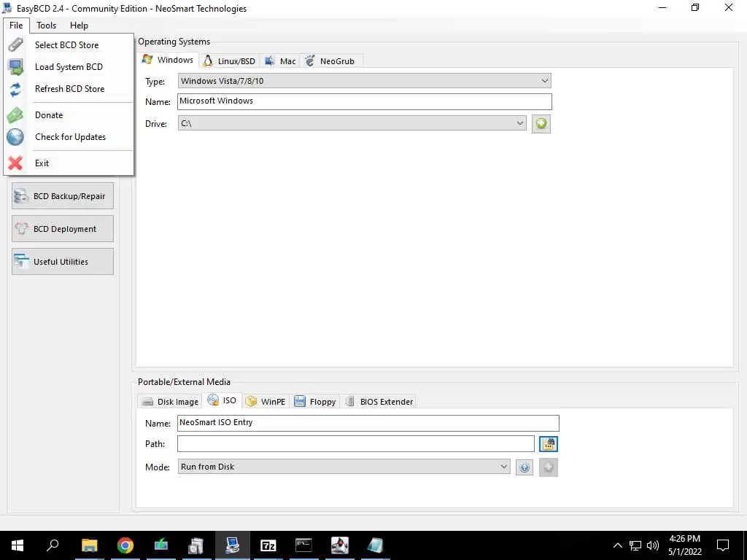Open 7-Zip from the taskbar
This screenshot has width=747, height=560.
click(268, 545)
